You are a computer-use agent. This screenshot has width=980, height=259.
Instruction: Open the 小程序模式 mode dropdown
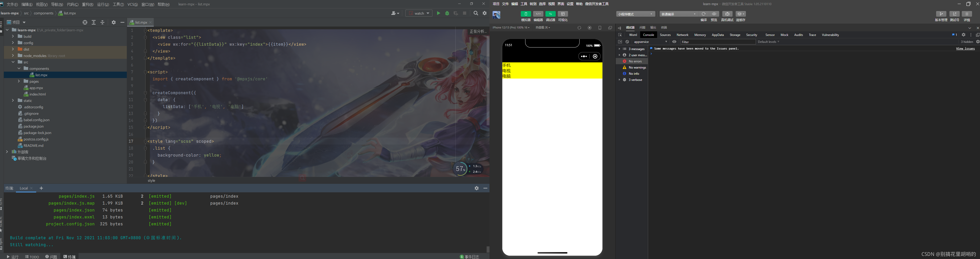[x=636, y=14]
